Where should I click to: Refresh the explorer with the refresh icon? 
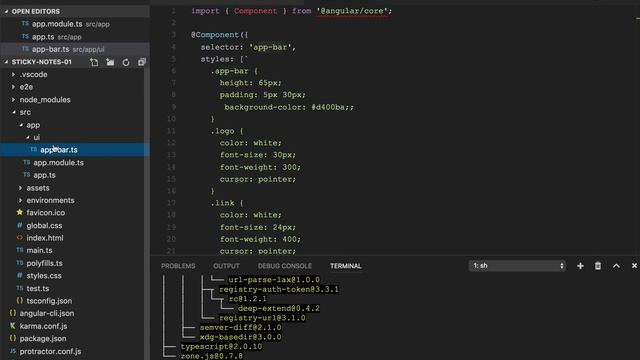click(x=126, y=62)
